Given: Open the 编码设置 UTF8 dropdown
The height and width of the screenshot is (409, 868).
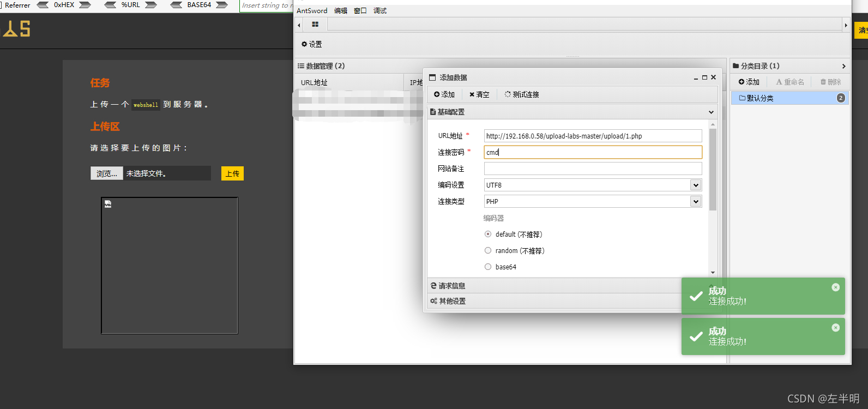Looking at the screenshot, I should 696,185.
